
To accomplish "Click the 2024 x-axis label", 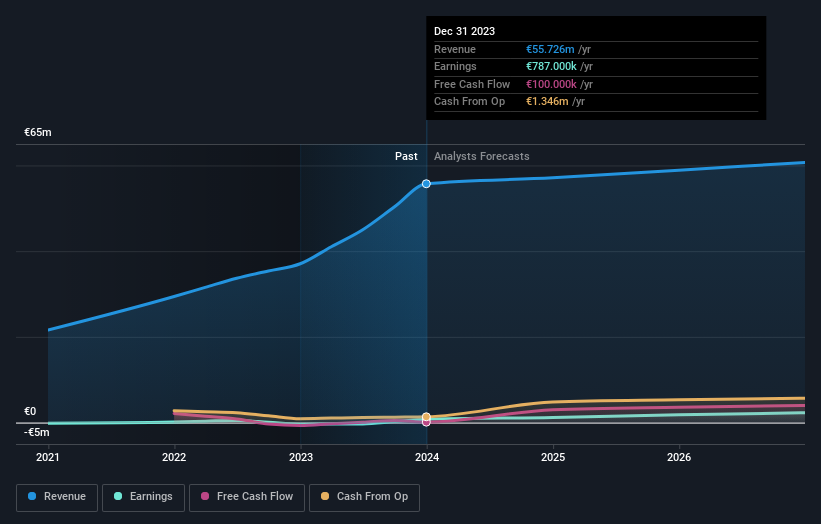I will [x=427, y=458].
